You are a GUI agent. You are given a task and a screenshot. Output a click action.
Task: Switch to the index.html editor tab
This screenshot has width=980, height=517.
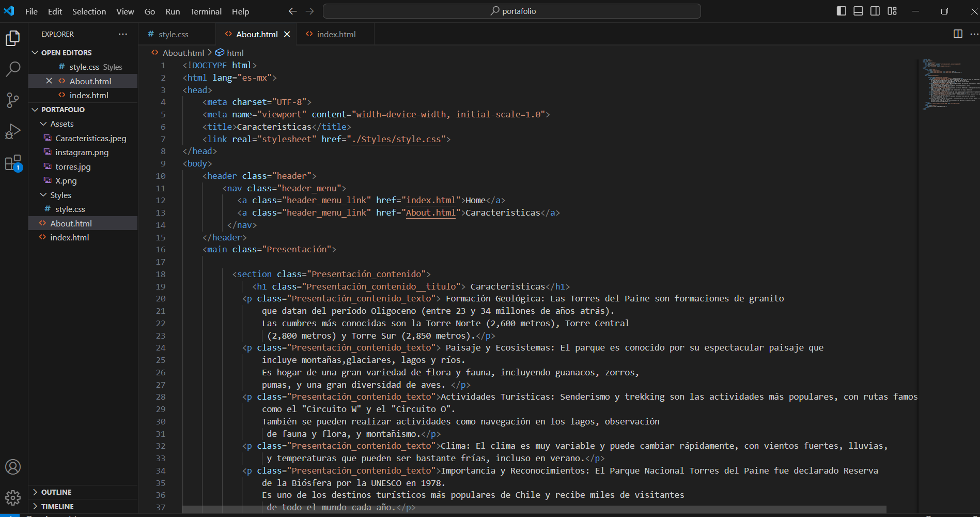(x=336, y=34)
